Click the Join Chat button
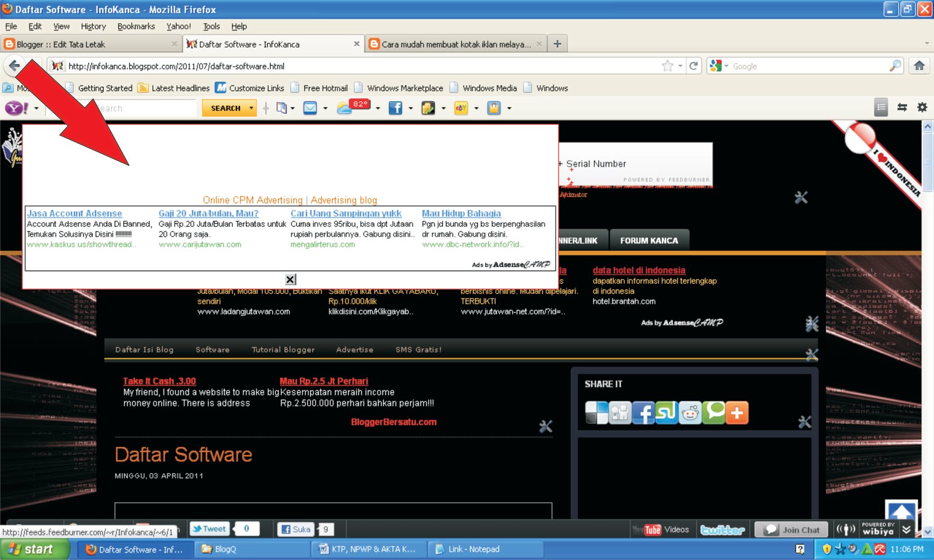Screen dimensions: 934x560 791,530
